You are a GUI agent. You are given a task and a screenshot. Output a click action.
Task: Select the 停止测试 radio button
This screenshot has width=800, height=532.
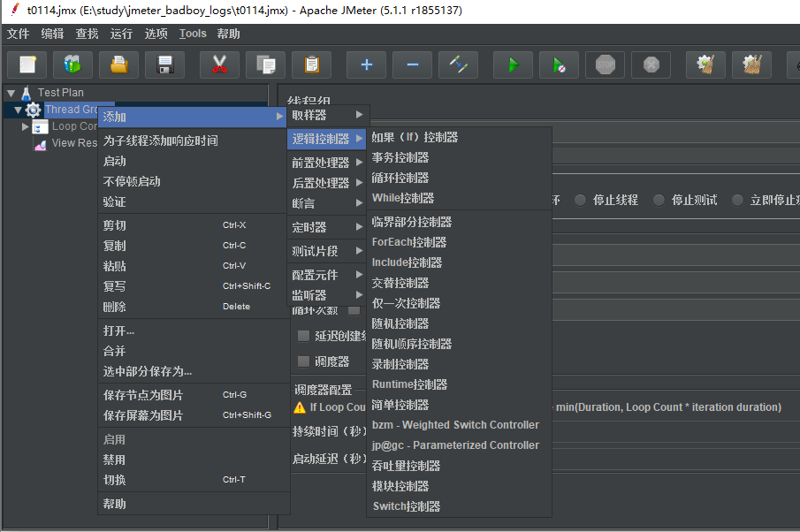point(659,200)
